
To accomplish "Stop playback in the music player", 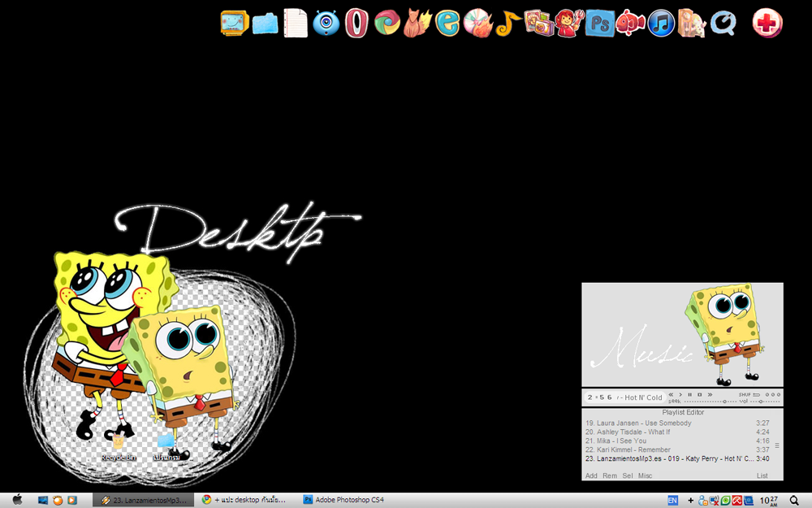I will click(700, 394).
